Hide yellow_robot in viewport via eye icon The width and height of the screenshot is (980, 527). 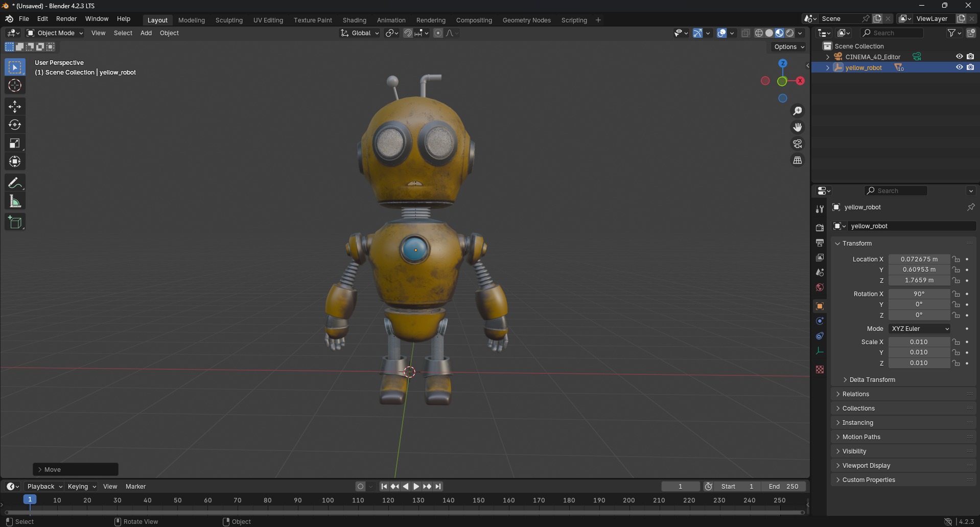(959, 67)
